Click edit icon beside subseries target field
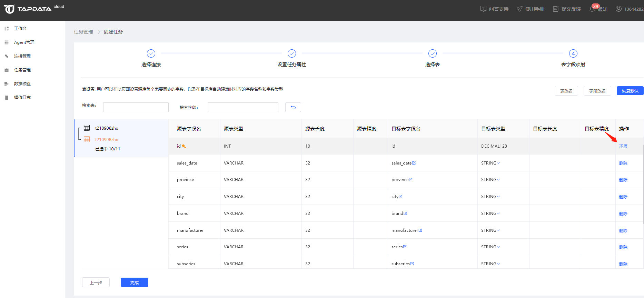 (412, 264)
